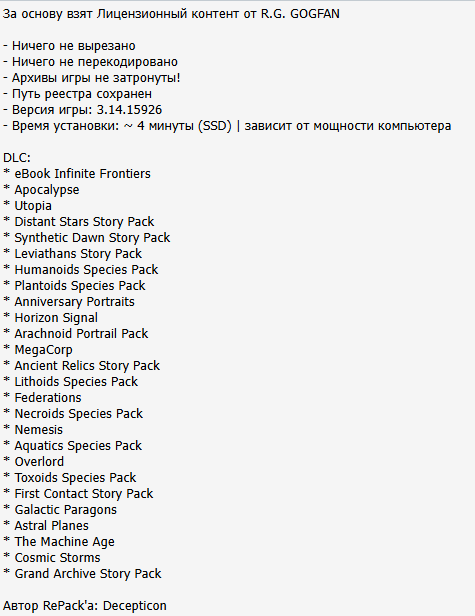Click the DLC: heading
The width and height of the screenshot is (475, 616).
(17, 158)
